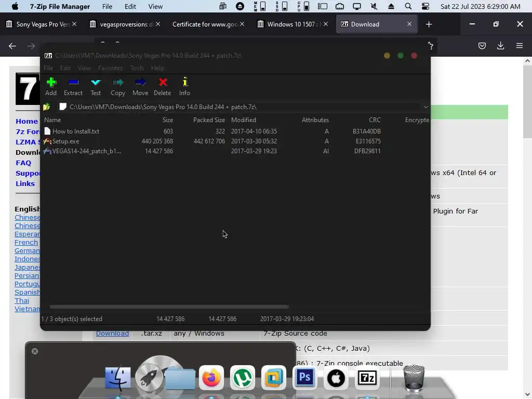The width and height of the screenshot is (532, 399).
Task: Click the Add toolbar icon in 7-Zip
Action: pyautogui.click(x=51, y=86)
